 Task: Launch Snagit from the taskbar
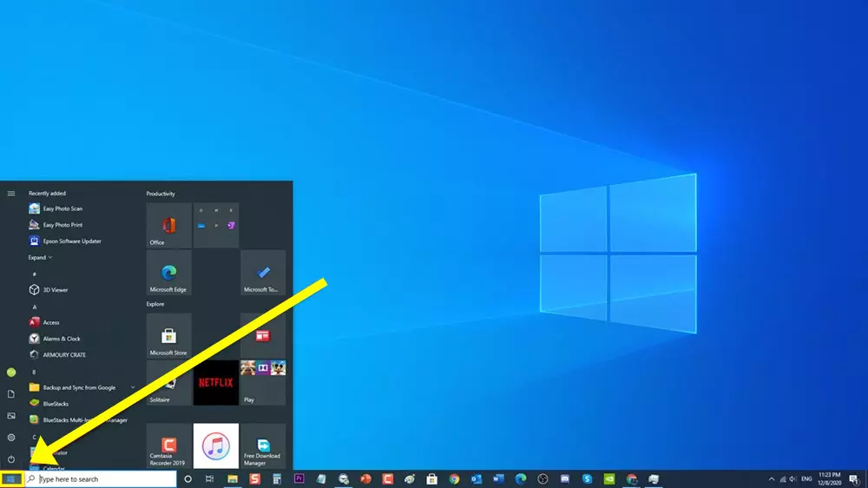pos(254,479)
